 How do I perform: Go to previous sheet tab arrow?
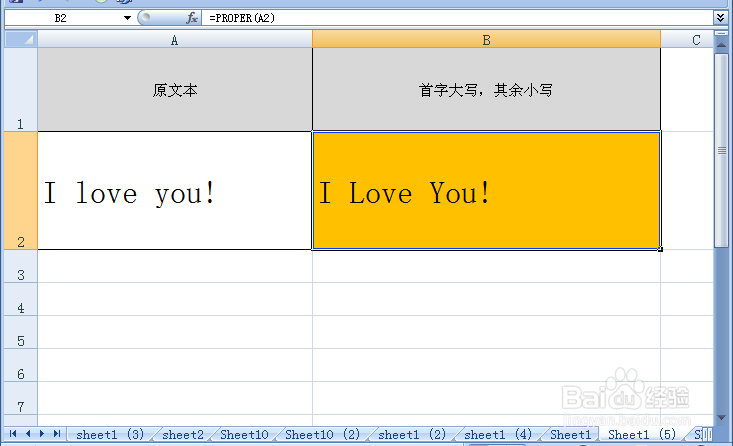point(28,434)
